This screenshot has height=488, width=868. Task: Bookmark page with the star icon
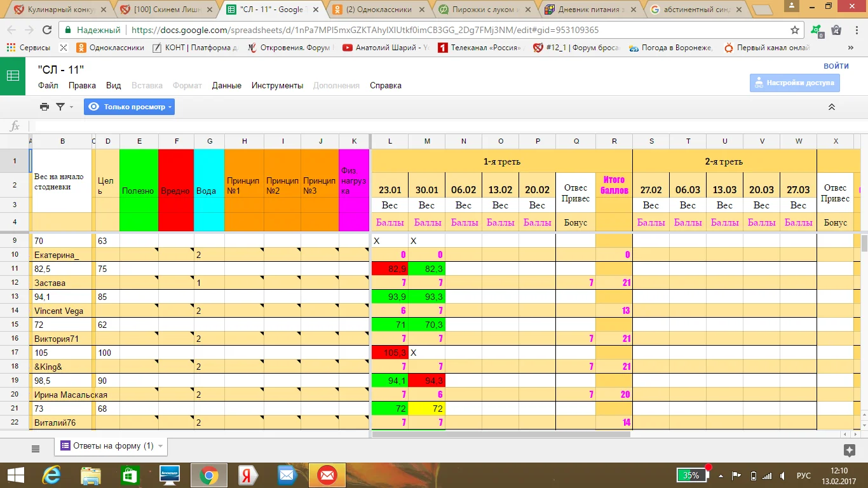[x=794, y=30]
